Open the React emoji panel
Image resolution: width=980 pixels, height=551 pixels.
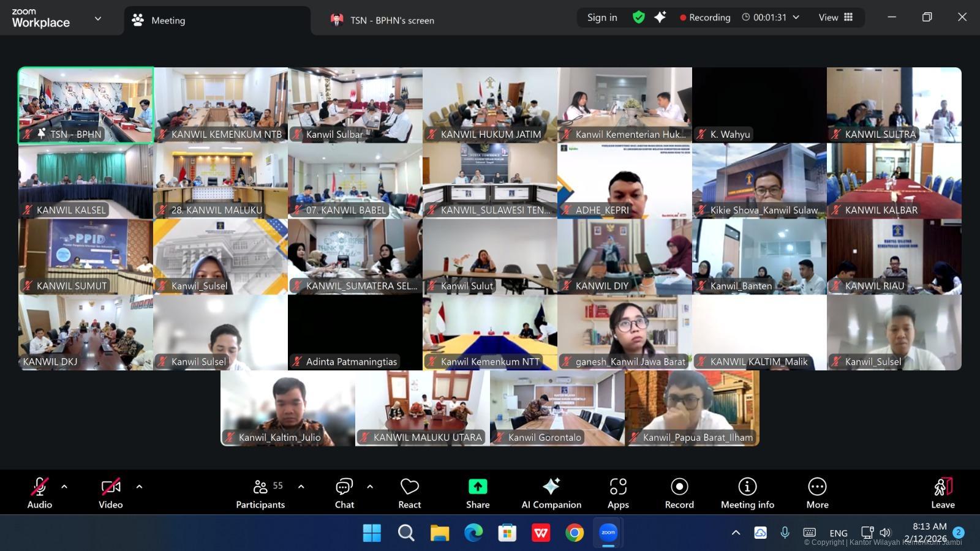tap(409, 492)
